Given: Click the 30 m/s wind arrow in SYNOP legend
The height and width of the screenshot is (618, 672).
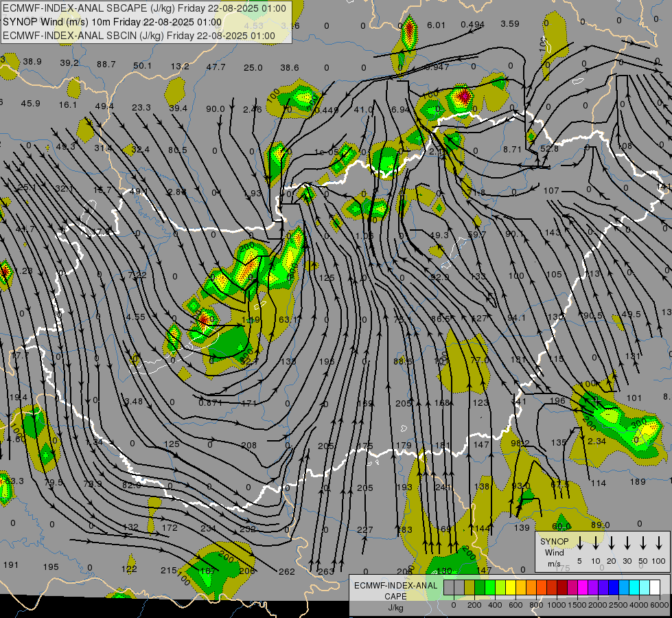Looking at the screenshot, I should [x=627, y=543].
